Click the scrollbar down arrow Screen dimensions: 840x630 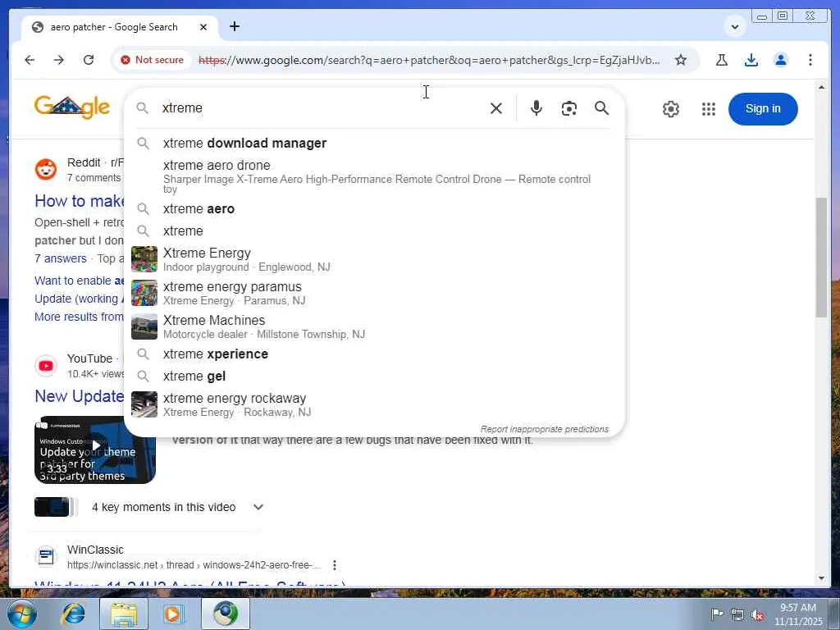(822, 578)
